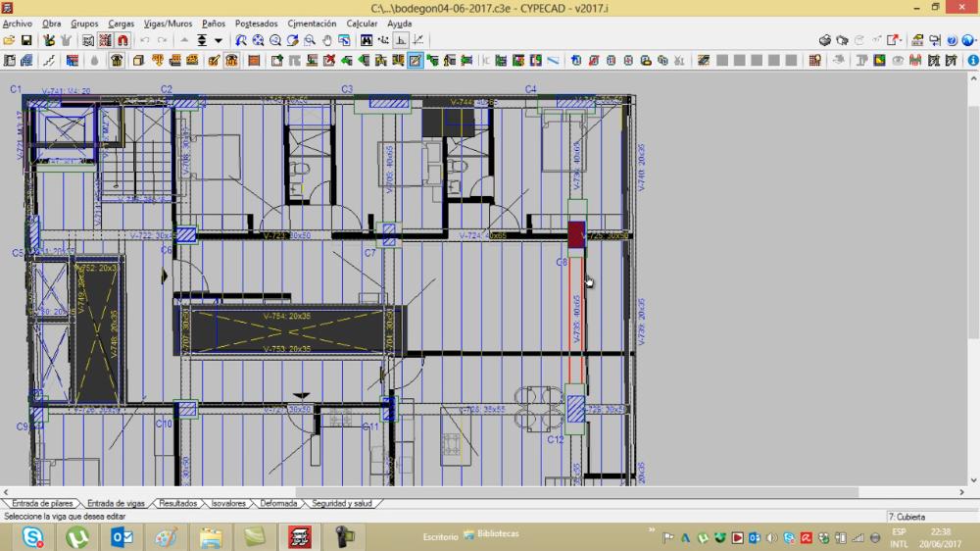Click the binoculars search icon
The height and width of the screenshot is (551, 980).
(x=367, y=40)
